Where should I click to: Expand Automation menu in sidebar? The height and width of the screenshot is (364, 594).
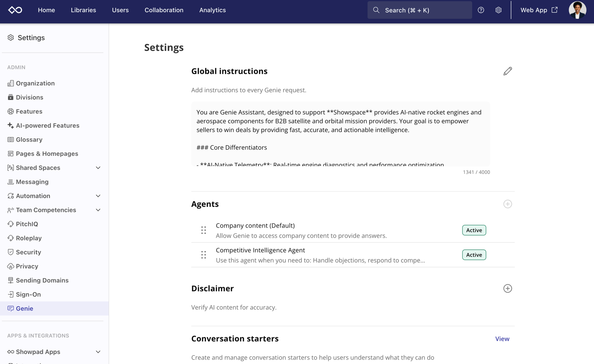(x=98, y=196)
